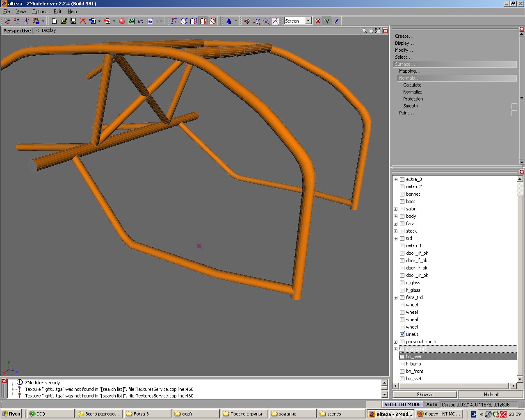Click the New file icon
Image resolution: width=525 pixels, height=420 pixels.
pyautogui.click(x=54, y=21)
